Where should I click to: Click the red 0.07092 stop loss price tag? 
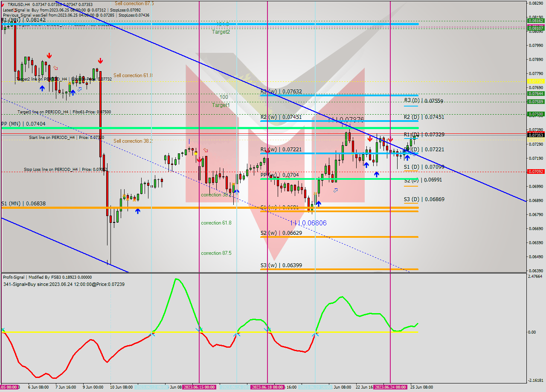click(536, 172)
